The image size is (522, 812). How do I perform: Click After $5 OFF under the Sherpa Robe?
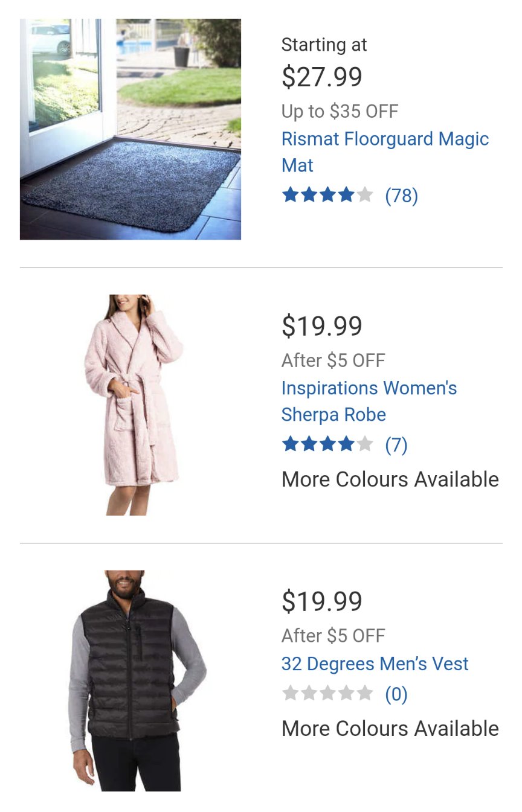(333, 360)
